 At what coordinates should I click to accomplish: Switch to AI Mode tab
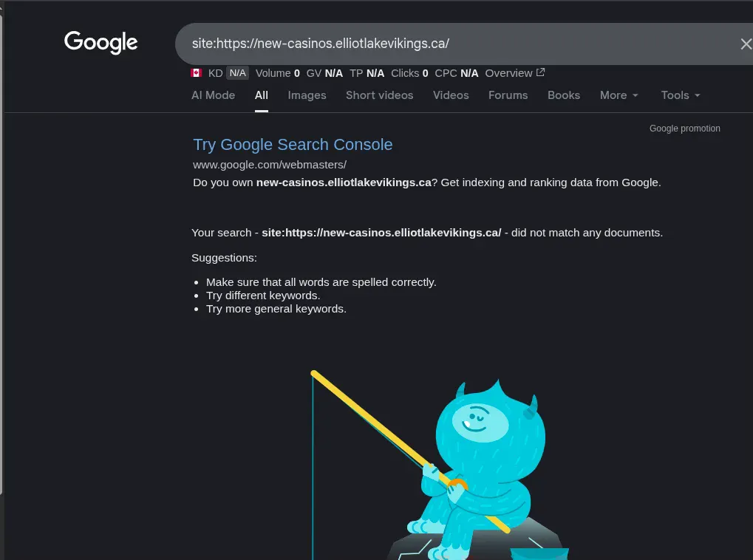tap(214, 95)
